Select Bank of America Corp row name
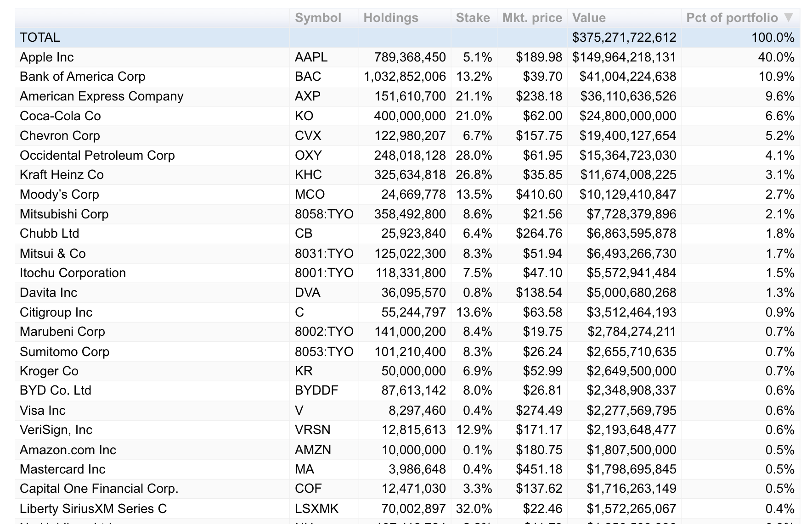The image size is (812, 524). tap(83, 77)
